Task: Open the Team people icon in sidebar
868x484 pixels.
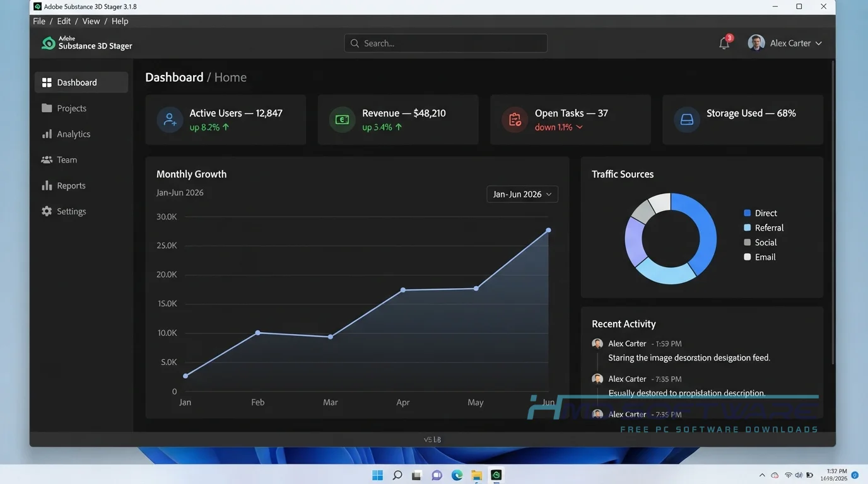Action: (x=47, y=160)
